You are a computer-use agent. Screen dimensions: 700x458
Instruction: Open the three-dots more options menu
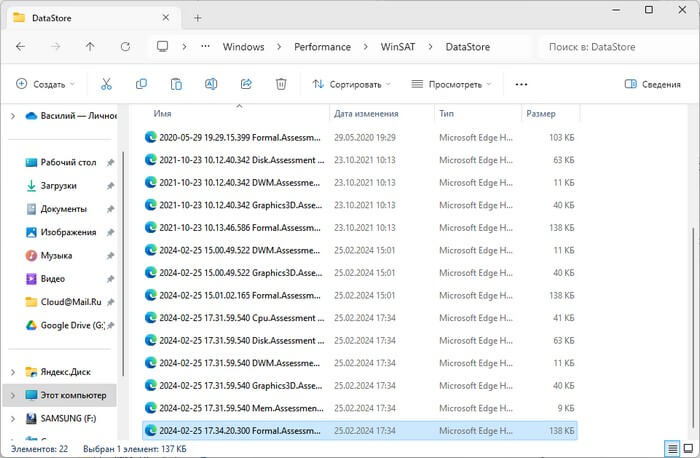521,85
